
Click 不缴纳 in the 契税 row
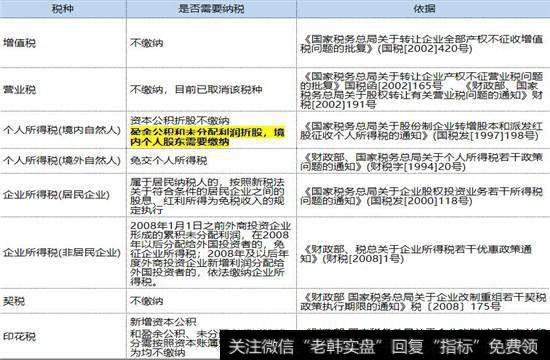(x=147, y=301)
